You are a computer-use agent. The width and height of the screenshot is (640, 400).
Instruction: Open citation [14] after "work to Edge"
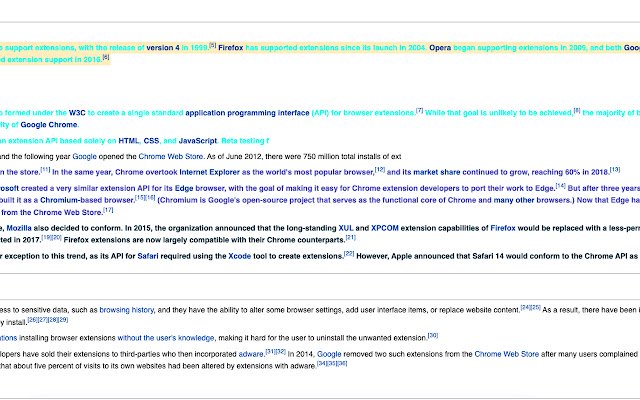(560, 186)
